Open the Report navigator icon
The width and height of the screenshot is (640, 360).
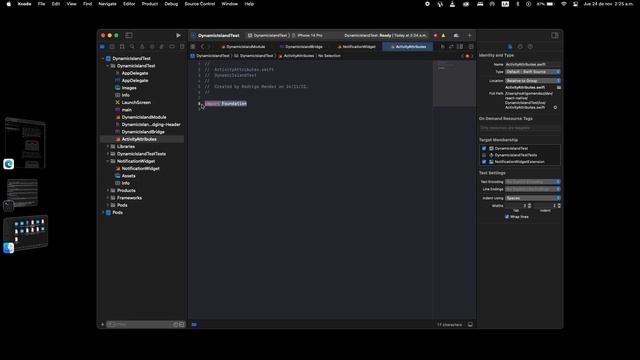[182, 47]
